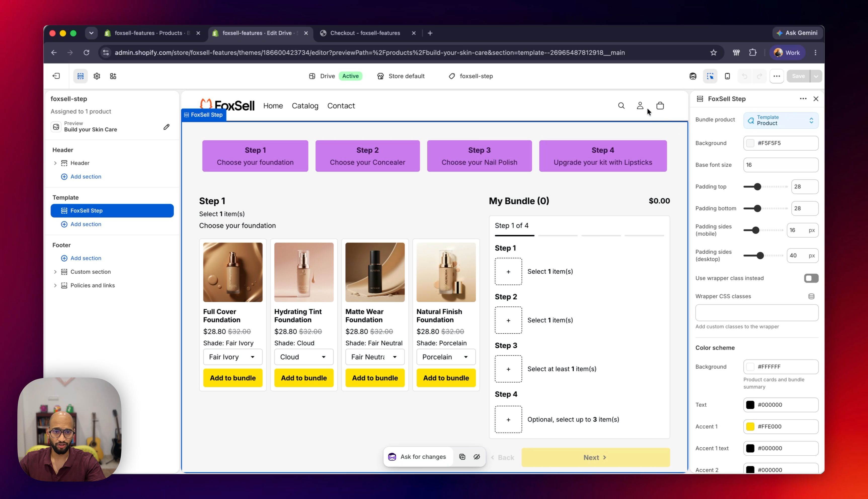Click the Next step button

[x=596, y=457]
